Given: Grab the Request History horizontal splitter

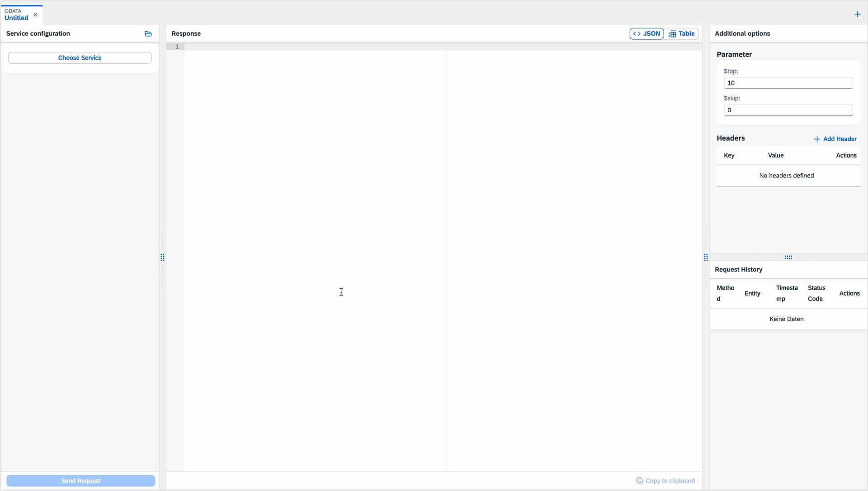Looking at the screenshot, I should (x=788, y=257).
